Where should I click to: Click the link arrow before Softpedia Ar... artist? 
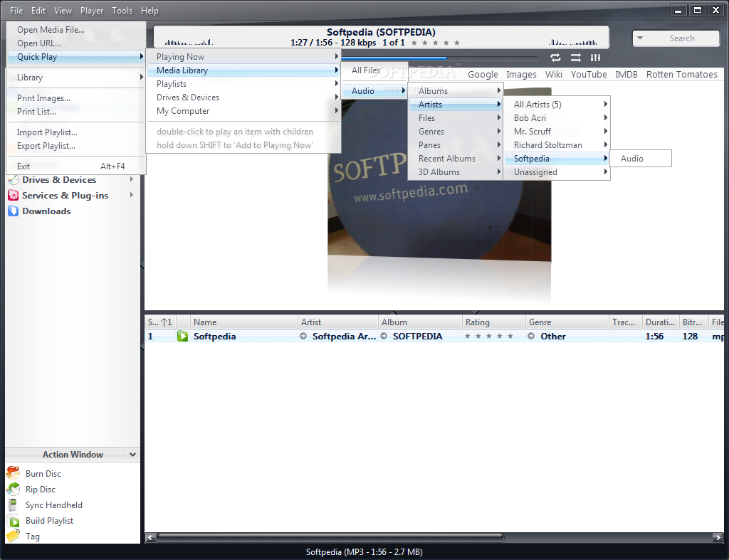[x=303, y=336]
